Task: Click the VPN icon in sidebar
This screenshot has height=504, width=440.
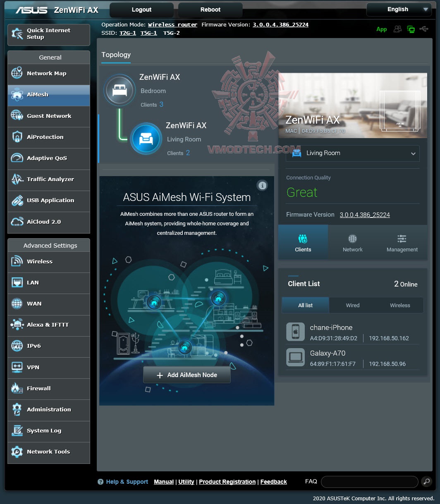Action: 17,367
